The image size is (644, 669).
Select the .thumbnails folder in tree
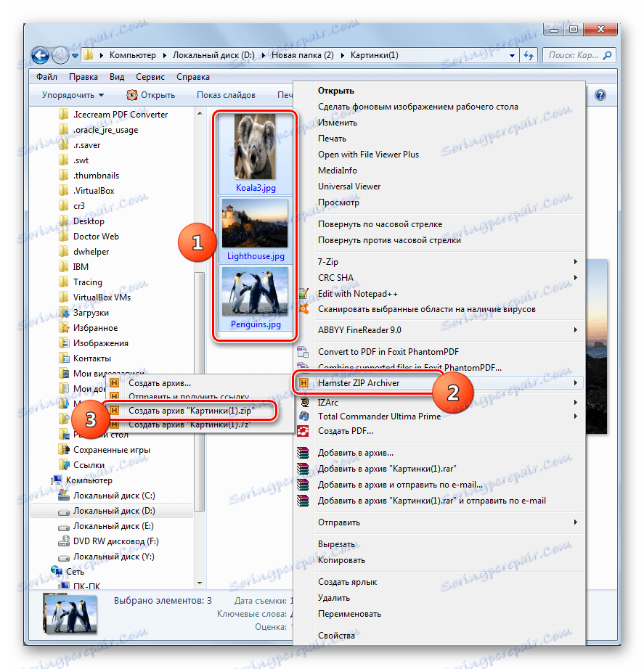89,176
